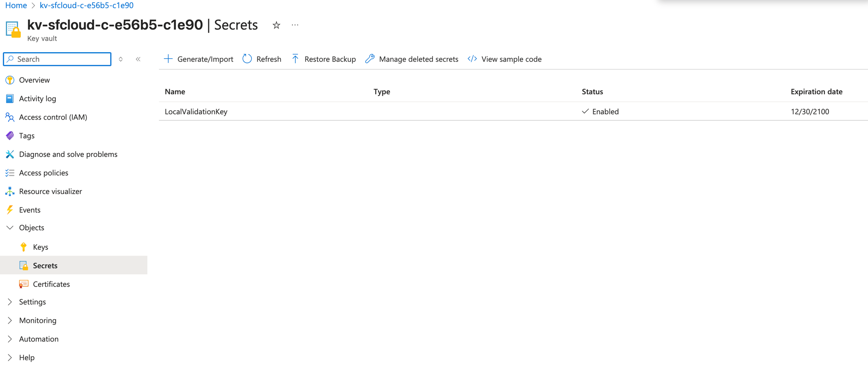868x377 pixels.
Task: Click the Type column header
Action: click(382, 92)
